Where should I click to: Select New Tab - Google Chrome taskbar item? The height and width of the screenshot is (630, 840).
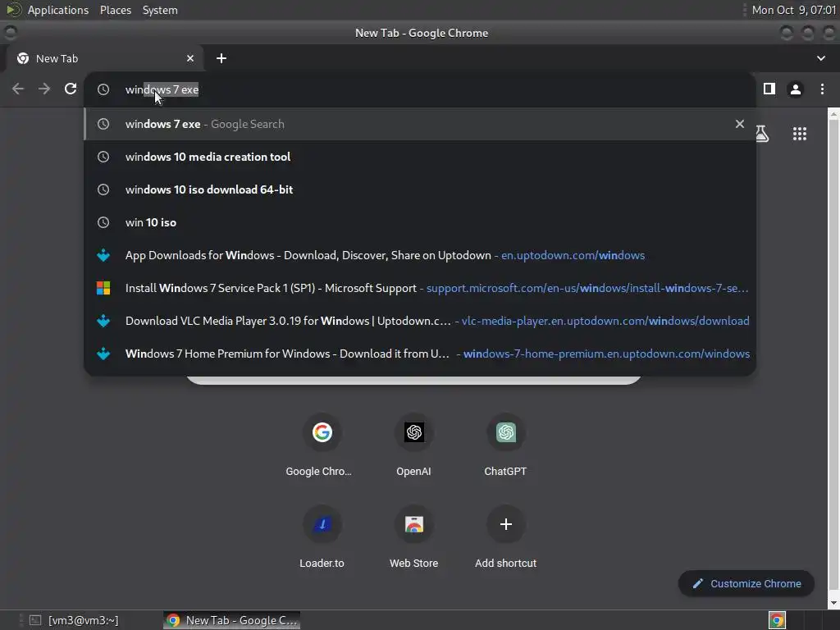[x=231, y=620]
